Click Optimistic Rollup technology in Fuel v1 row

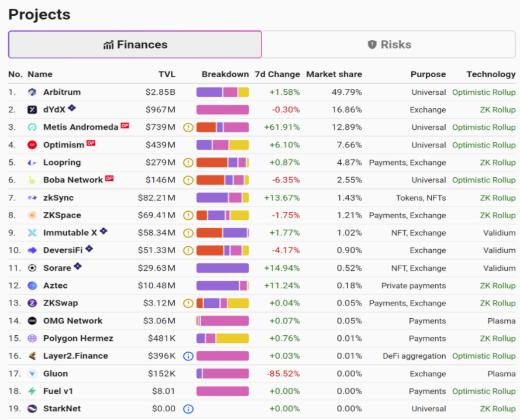[x=484, y=391]
